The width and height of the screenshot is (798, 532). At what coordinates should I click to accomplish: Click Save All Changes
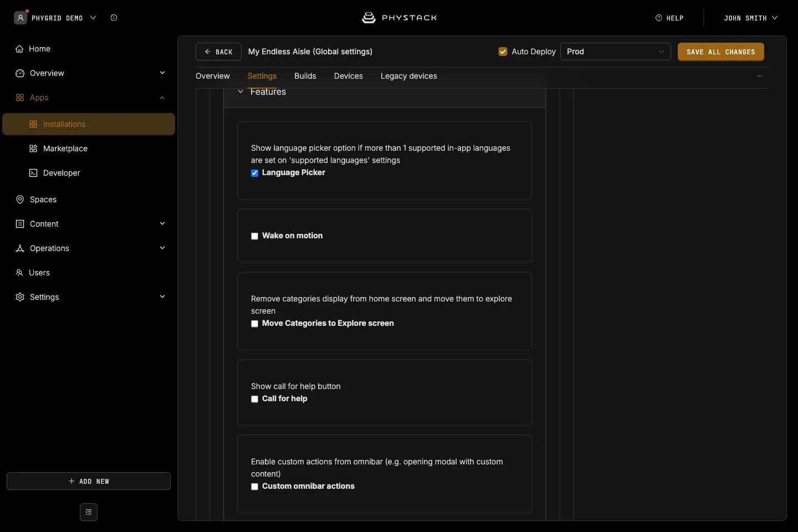[x=721, y=52]
